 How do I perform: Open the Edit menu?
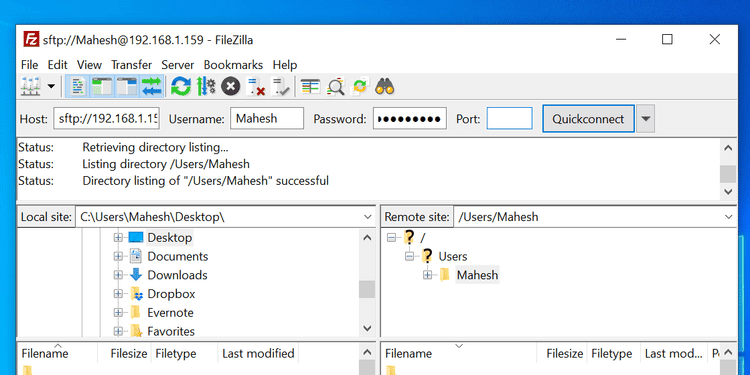(x=57, y=65)
